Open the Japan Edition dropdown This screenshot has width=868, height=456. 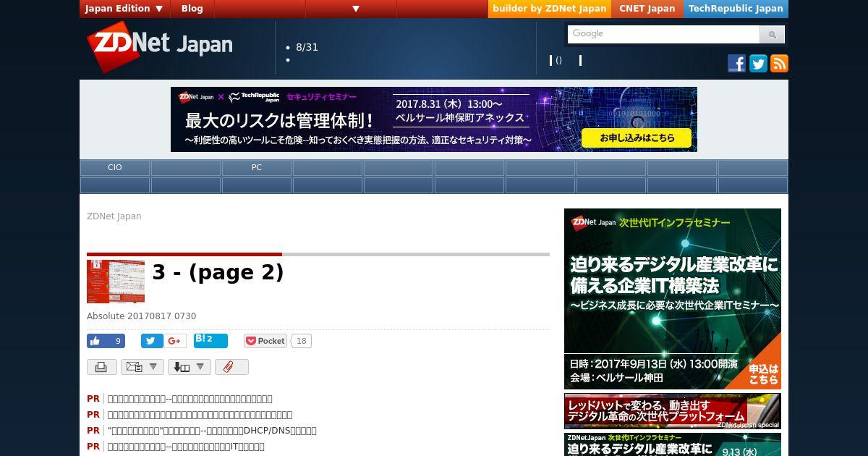click(125, 9)
